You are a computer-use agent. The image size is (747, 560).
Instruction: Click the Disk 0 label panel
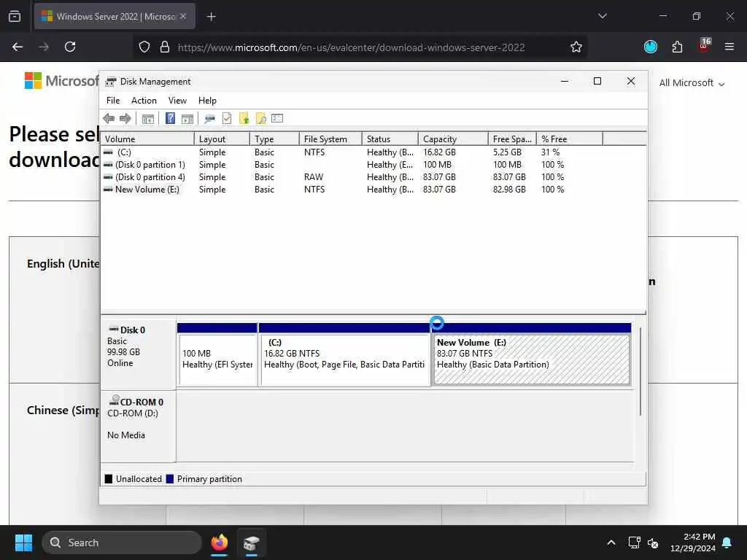tap(138, 354)
